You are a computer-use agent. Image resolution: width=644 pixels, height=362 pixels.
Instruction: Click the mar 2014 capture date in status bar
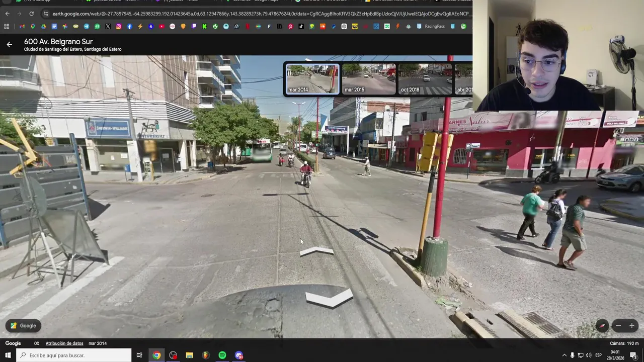click(x=98, y=343)
